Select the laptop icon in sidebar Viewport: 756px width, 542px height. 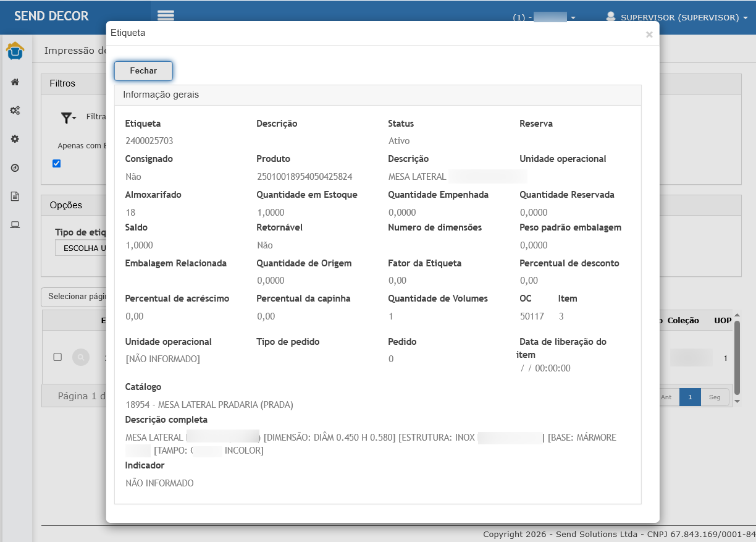pyautogui.click(x=15, y=225)
